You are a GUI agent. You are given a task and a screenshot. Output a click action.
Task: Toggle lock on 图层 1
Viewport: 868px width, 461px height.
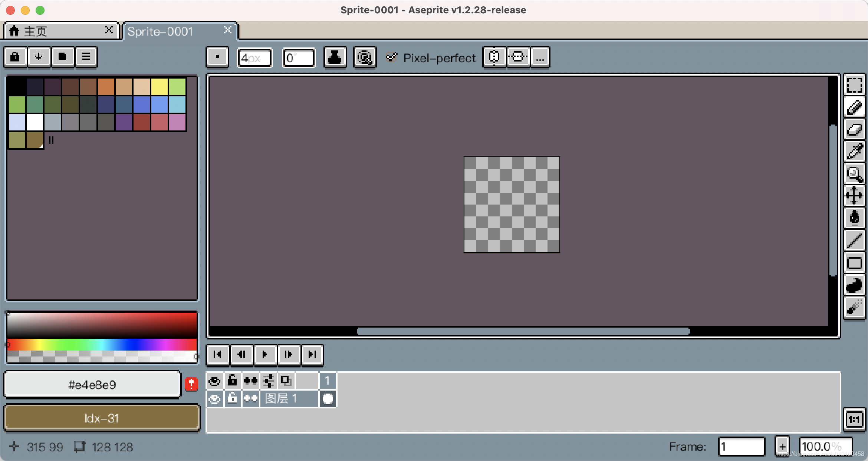pos(233,399)
